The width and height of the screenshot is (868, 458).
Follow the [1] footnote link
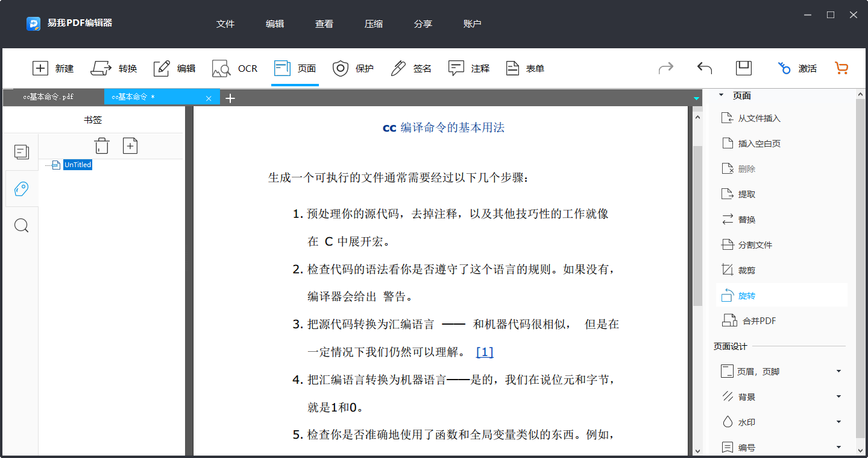click(x=485, y=352)
